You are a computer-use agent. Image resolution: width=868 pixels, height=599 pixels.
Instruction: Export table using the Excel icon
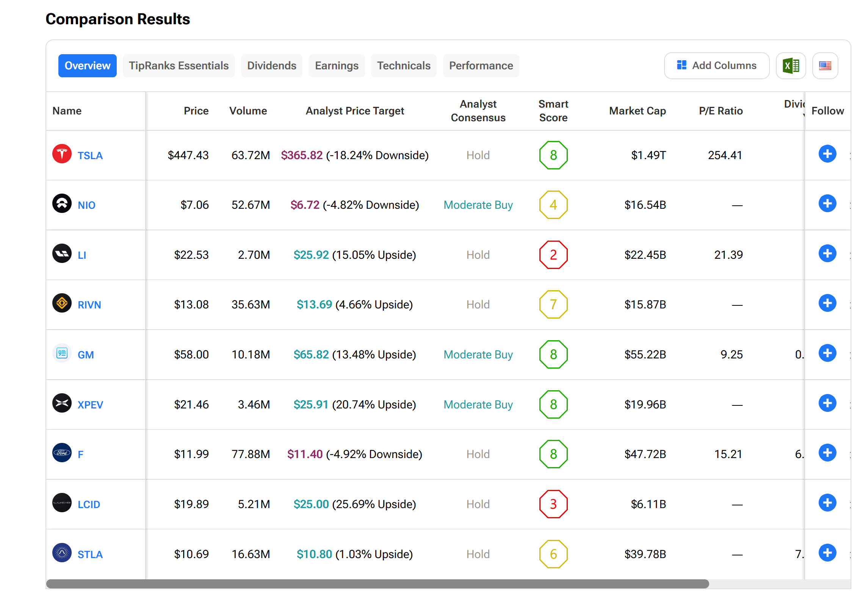(x=790, y=66)
